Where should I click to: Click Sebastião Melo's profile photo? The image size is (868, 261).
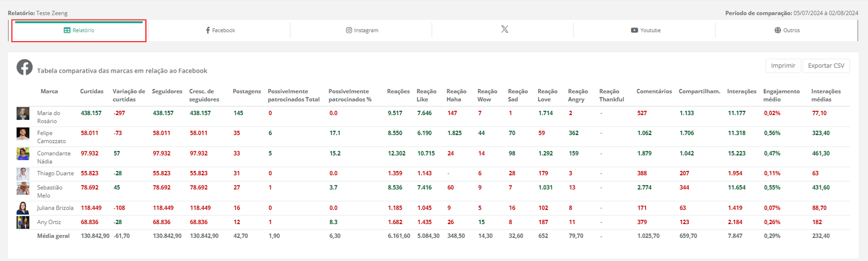point(23,188)
